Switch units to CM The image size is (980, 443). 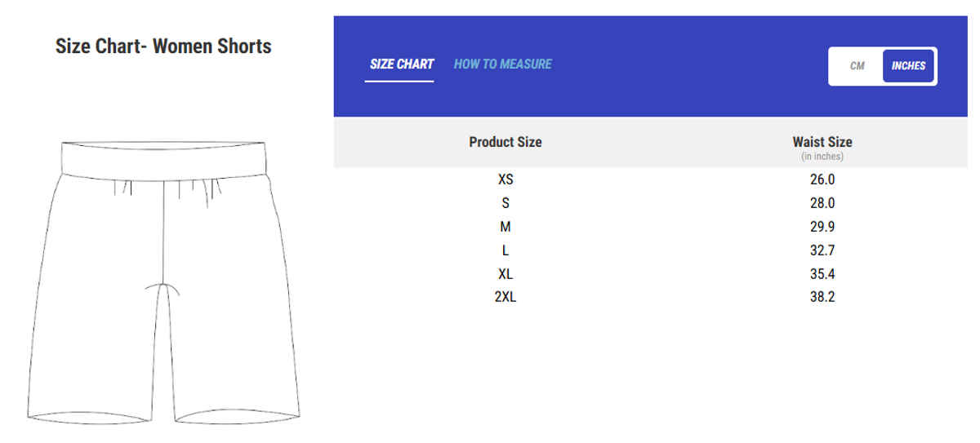click(x=857, y=66)
